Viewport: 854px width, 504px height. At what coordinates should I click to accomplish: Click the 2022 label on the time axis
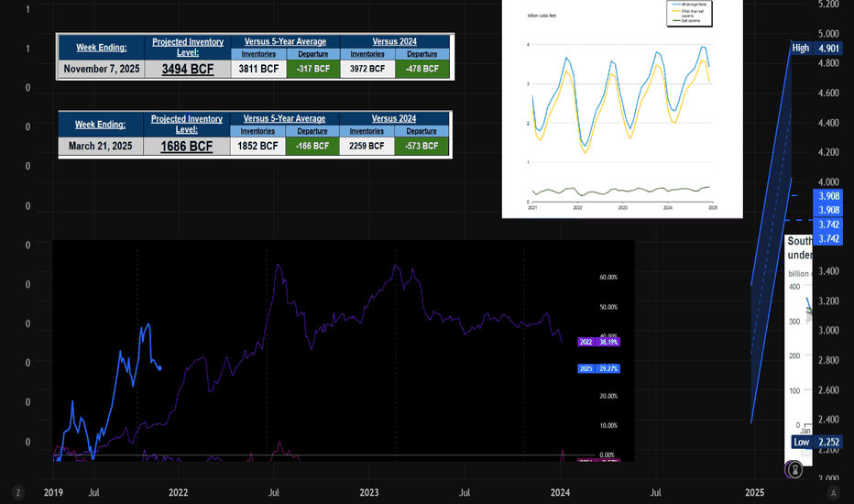(178, 493)
